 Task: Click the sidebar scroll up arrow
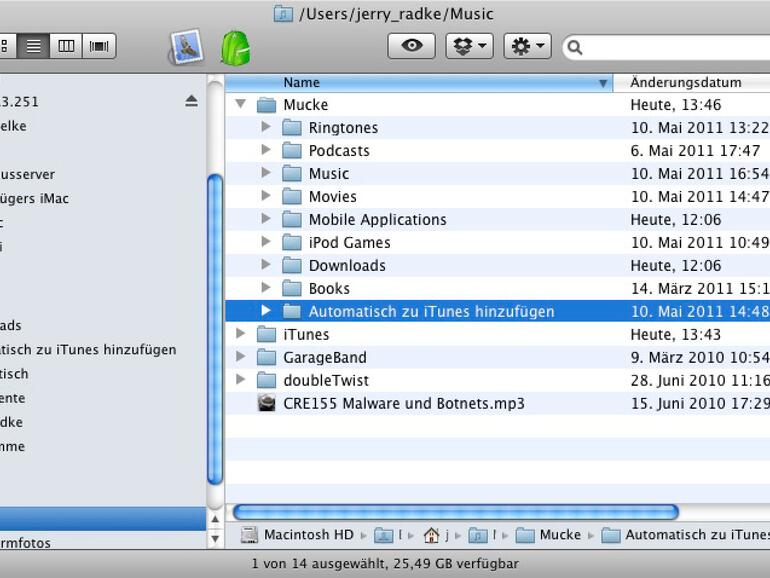pyautogui.click(x=215, y=519)
